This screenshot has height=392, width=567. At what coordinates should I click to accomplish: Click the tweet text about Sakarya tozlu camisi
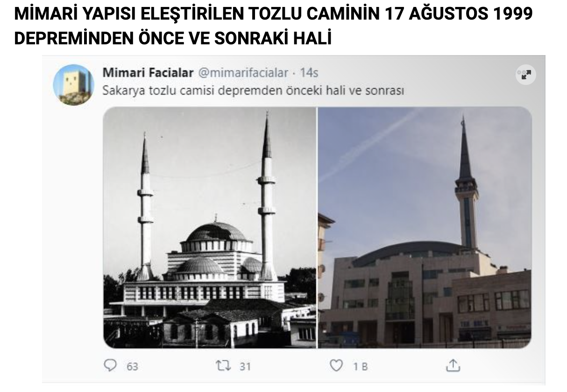(253, 90)
